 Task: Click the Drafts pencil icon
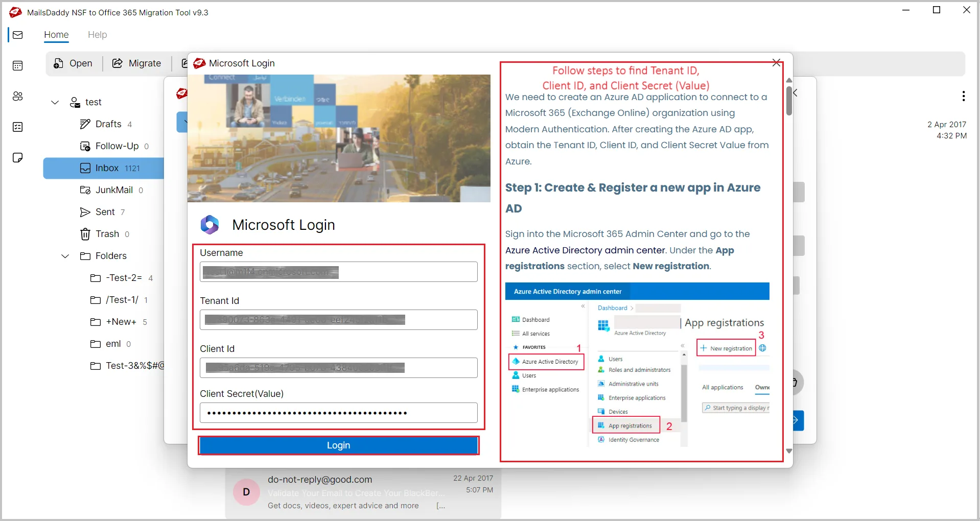click(x=85, y=124)
